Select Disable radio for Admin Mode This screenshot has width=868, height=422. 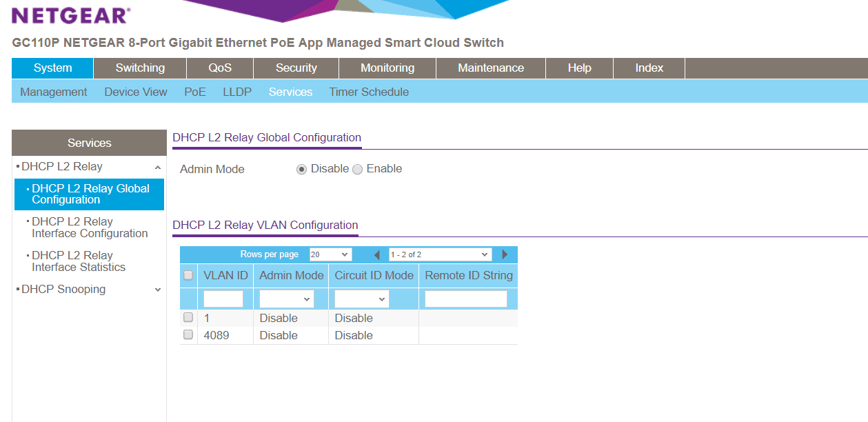(x=301, y=170)
